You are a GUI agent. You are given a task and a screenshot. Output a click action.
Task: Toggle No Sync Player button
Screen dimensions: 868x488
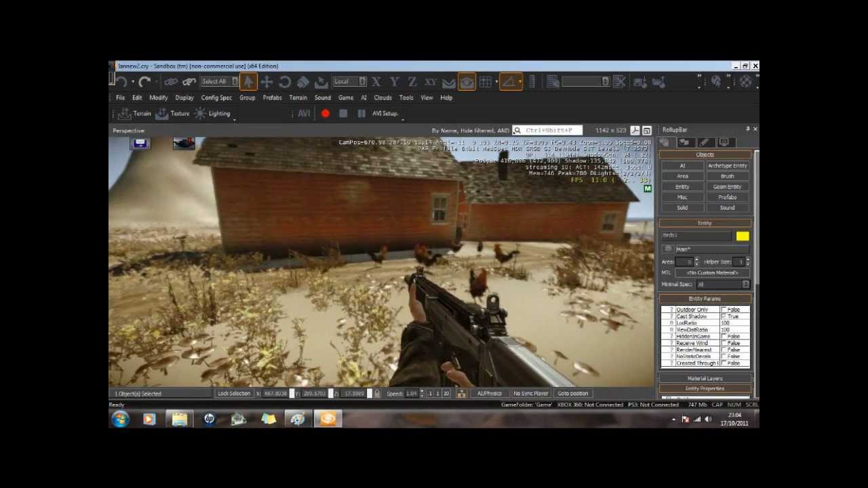tap(530, 394)
